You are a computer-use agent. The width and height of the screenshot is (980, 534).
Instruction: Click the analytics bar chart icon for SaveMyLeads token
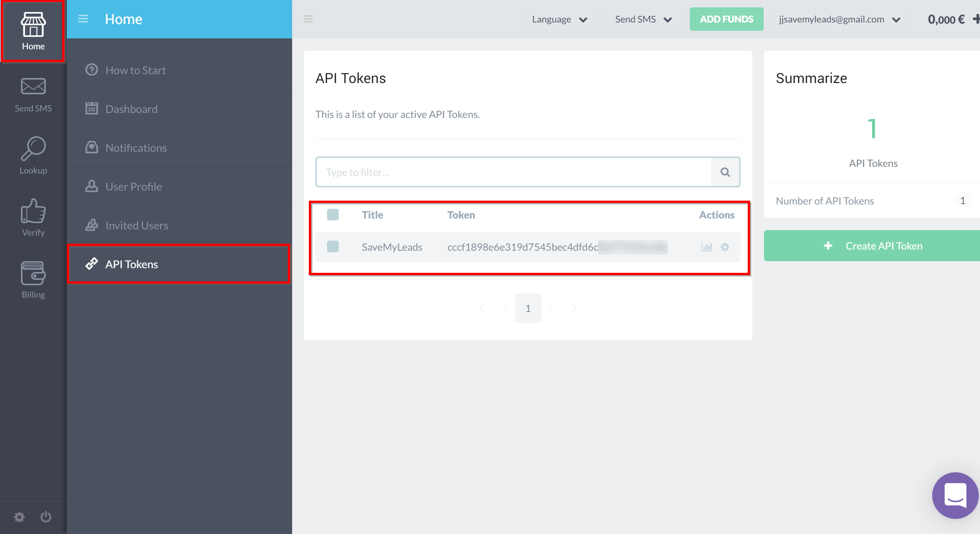tap(707, 247)
